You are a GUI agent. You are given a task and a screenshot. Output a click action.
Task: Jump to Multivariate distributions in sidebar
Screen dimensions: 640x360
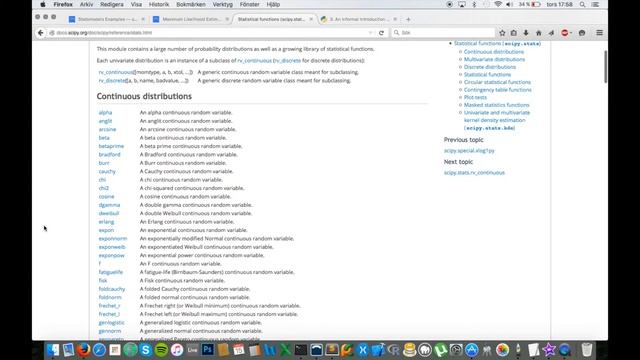[494, 60]
